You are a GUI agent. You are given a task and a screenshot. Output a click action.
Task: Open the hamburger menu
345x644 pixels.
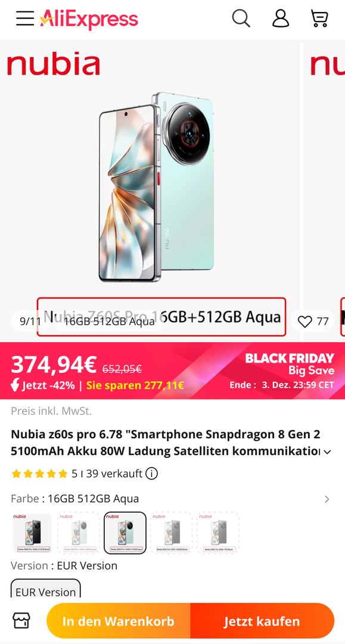click(25, 18)
